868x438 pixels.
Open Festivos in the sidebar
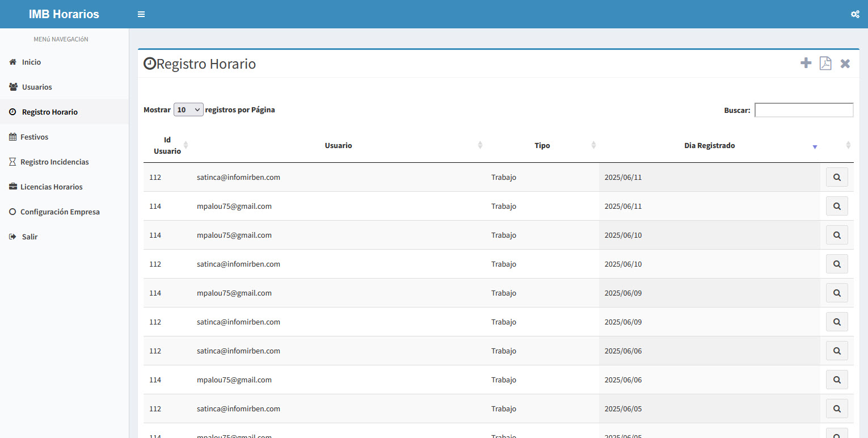pyautogui.click(x=64, y=137)
